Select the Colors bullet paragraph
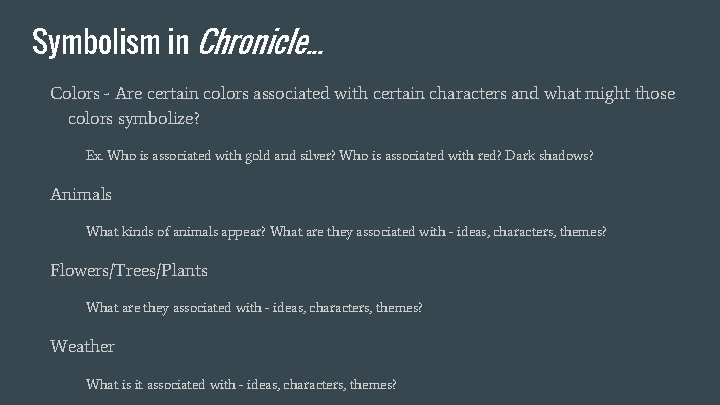 pyautogui.click(x=363, y=106)
